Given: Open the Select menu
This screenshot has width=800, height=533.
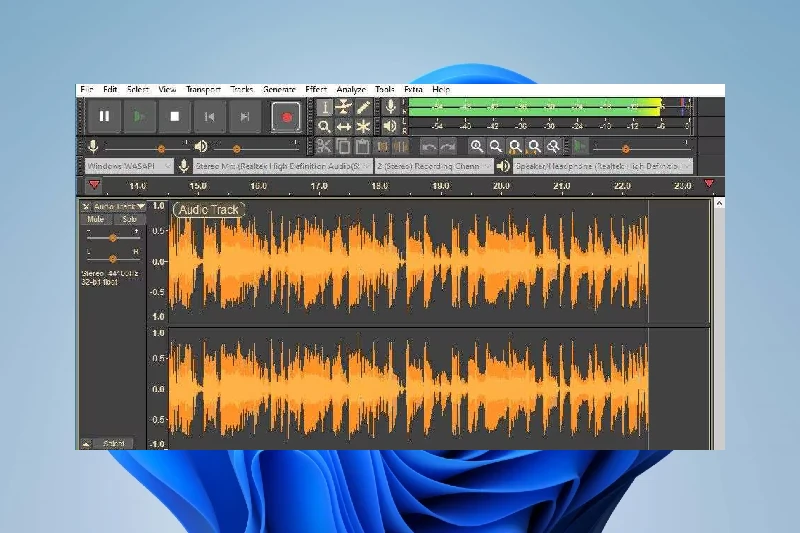Looking at the screenshot, I should pyautogui.click(x=138, y=90).
